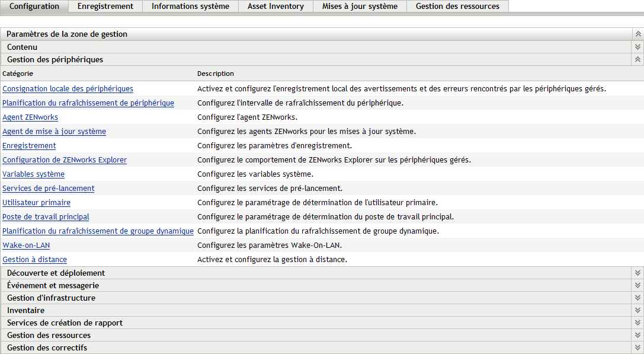644x354 pixels.
Task: Switch to the Asset Inventory tab
Action: pyautogui.click(x=275, y=7)
